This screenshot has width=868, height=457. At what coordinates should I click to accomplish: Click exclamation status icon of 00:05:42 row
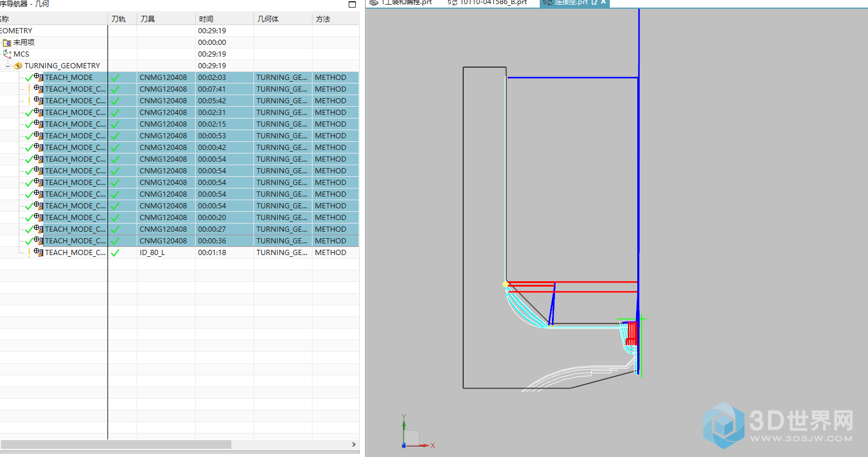(x=29, y=101)
